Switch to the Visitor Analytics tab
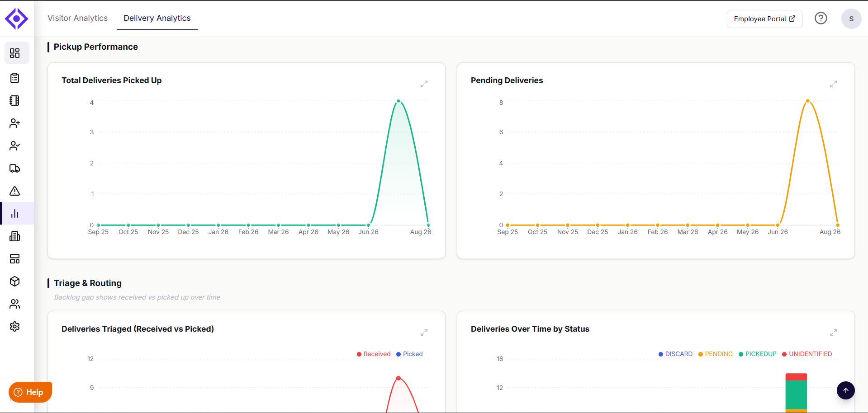Viewport: 868px width, 413px height. click(78, 18)
